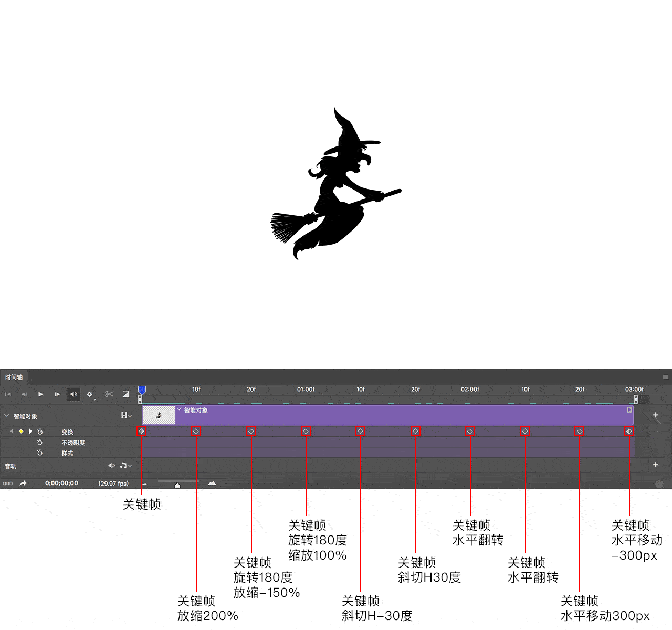The height and width of the screenshot is (630, 672).
Task: Enable the 不透明度 stopwatch for keyframes
Action: click(40, 443)
